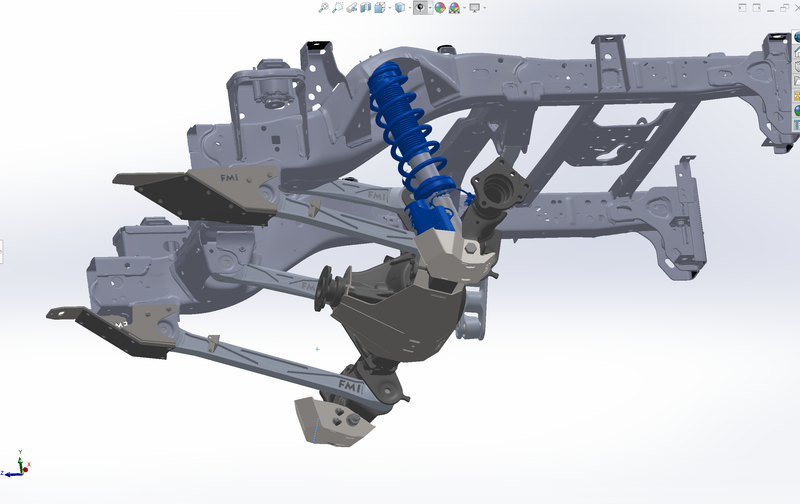The height and width of the screenshot is (504, 800).
Task: Click the Display Style cube icon
Action: click(x=400, y=7)
